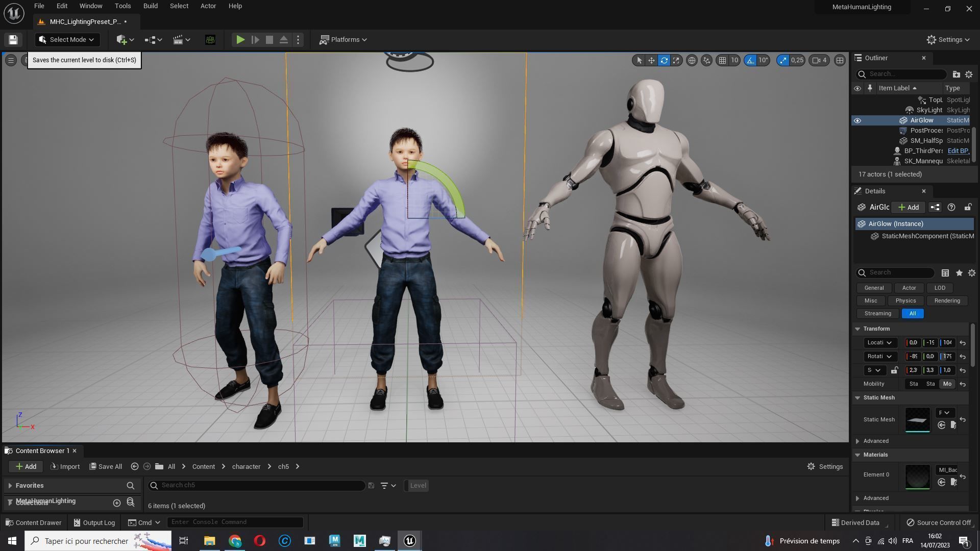
Task: Open scale snap value 0,25
Action: 797,60
